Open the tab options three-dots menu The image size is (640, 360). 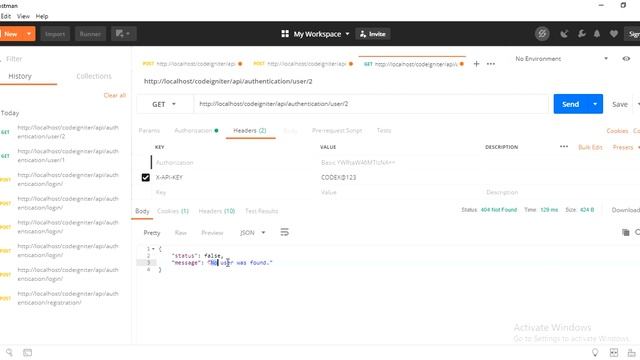click(x=491, y=64)
